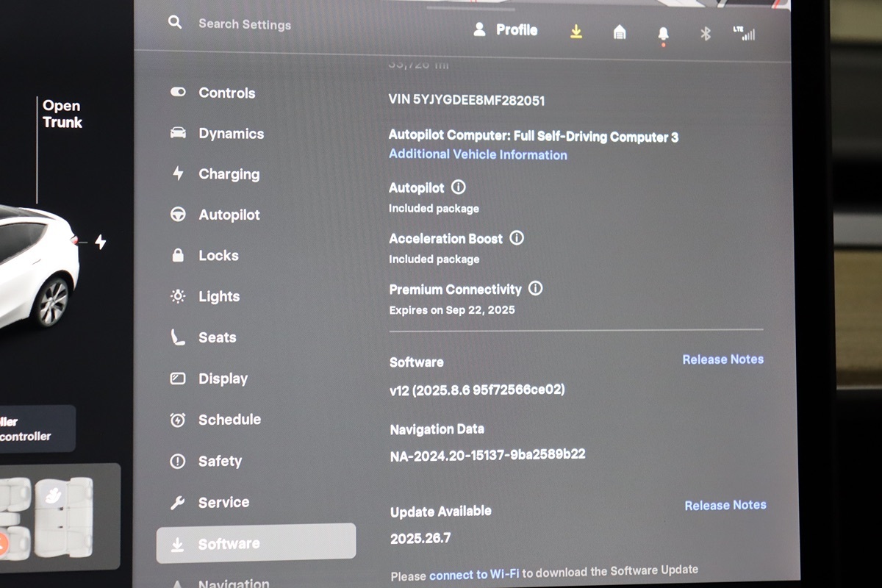Viewport: 882px width, 588px height.
Task: Show info for Autopilot package
Action: [x=459, y=187]
